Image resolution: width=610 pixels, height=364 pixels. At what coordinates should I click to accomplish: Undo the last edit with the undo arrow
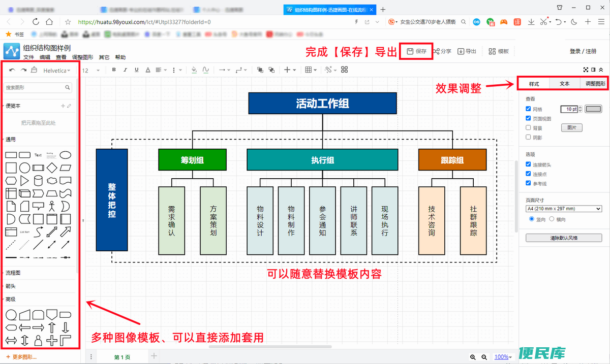(x=12, y=70)
